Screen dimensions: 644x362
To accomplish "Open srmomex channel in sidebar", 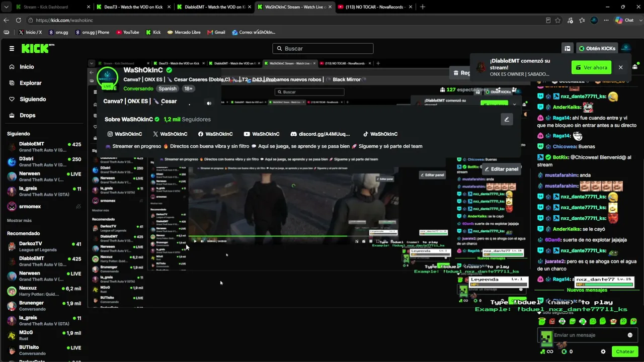I will click(x=44, y=207).
